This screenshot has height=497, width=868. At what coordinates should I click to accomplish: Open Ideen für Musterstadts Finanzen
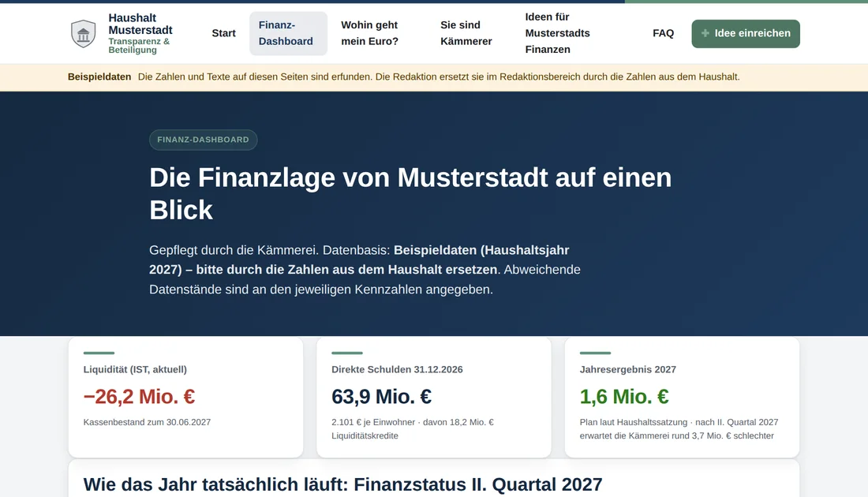[x=557, y=33]
